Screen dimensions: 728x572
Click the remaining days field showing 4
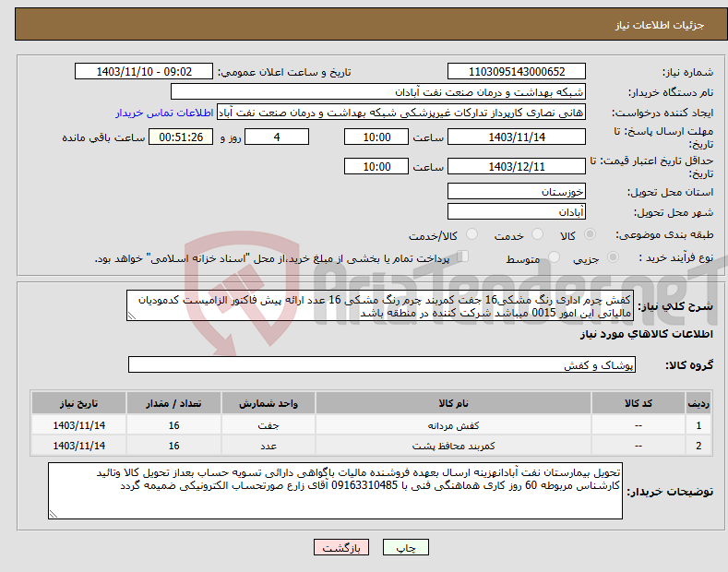click(277, 137)
